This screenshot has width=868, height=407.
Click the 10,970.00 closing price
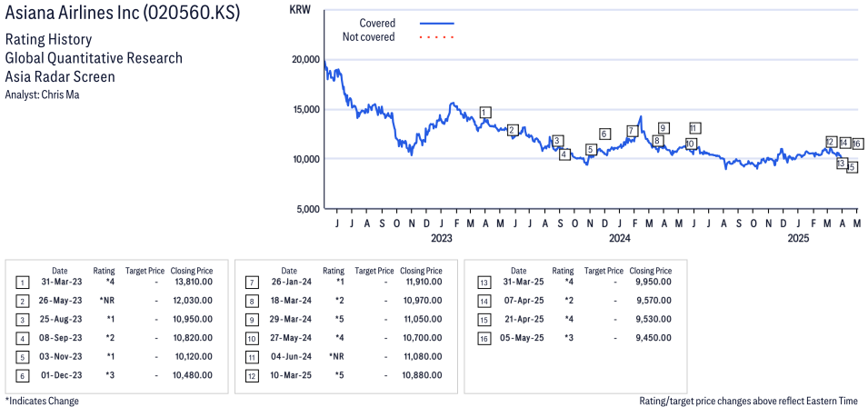pos(424,302)
